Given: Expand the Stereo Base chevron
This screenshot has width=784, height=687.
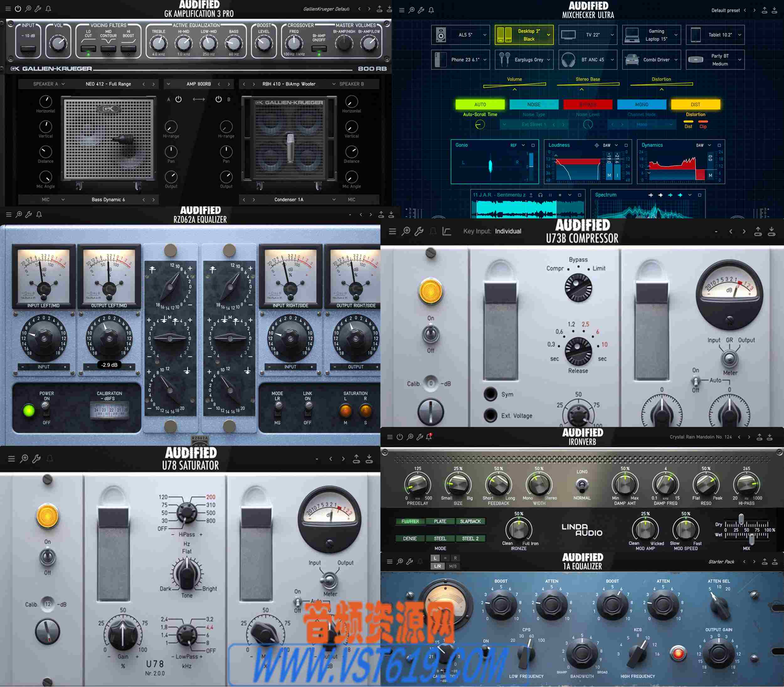Looking at the screenshot, I should [x=581, y=89].
